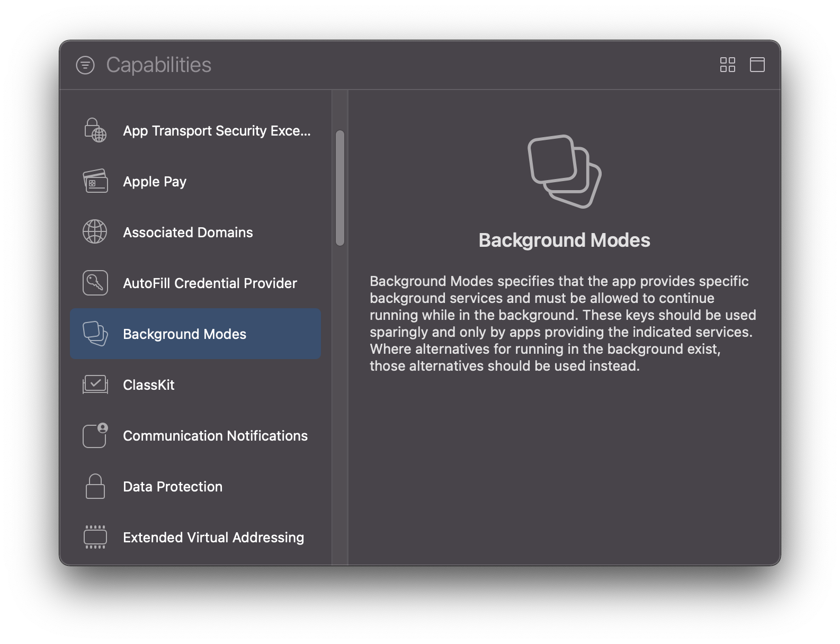The image size is (840, 644).
Task: Select Communication Notifications capability
Action: 195,435
